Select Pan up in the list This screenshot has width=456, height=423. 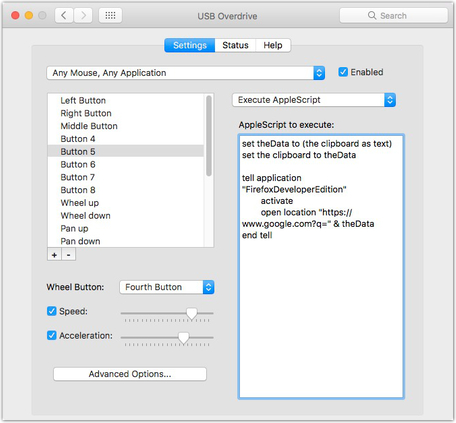tap(126, 228)
